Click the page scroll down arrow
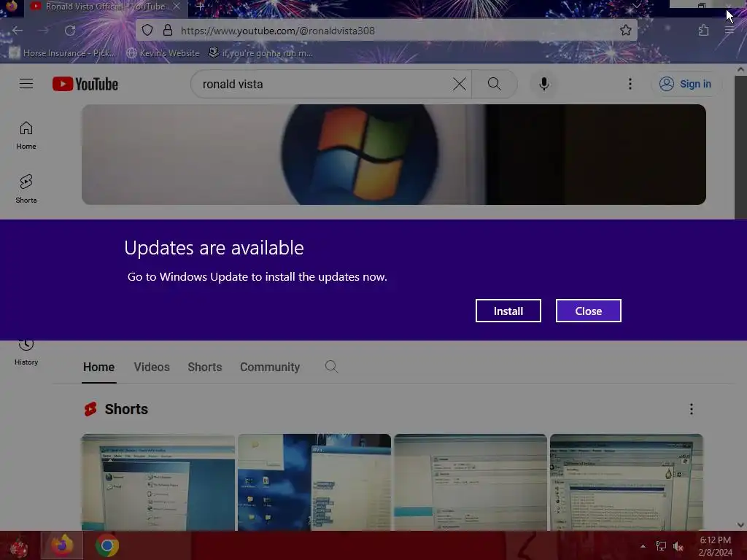Image resolution: width=747 pixels, height=560 pixels. tap(740, 525)
